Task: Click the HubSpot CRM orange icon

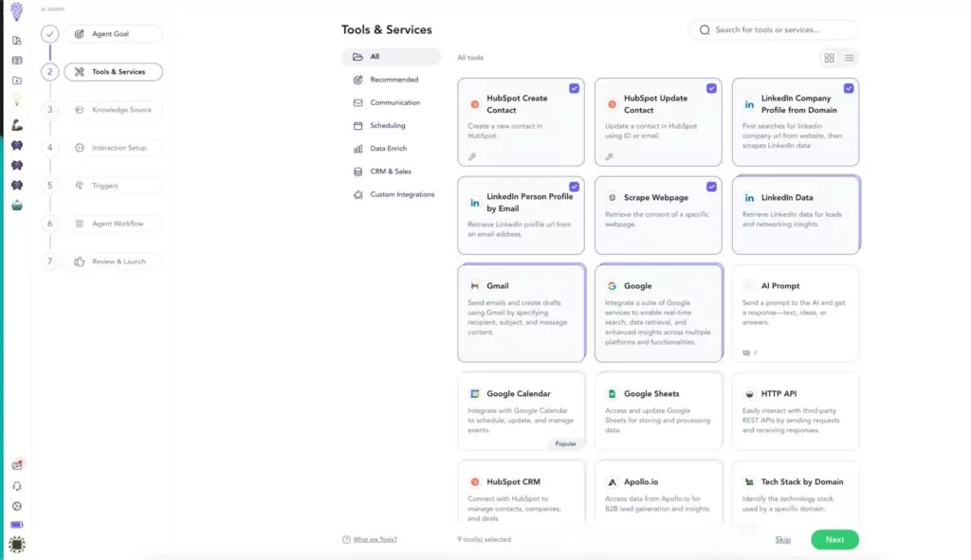Action: coord(475,481)
